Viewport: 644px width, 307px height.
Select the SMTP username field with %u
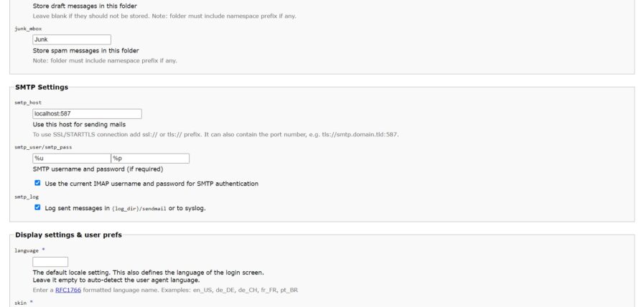click(x=72, y=159)
